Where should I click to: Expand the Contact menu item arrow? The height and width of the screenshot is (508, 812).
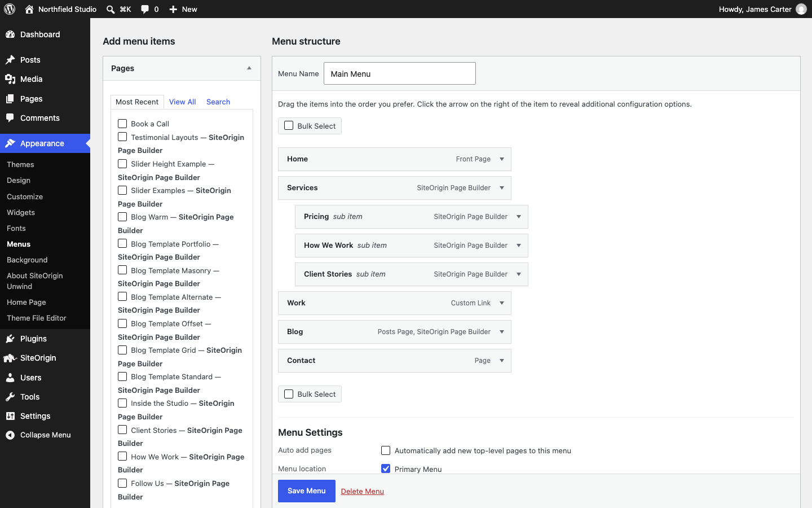click(502, 361)
